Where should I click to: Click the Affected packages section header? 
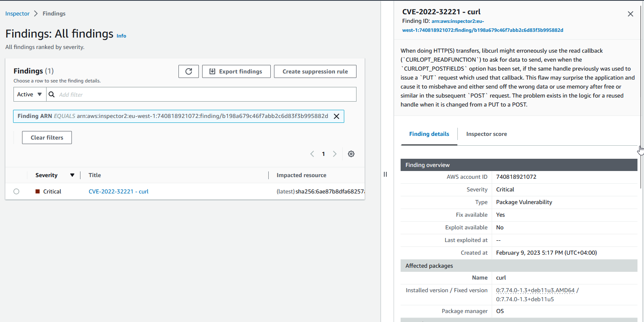519,266
